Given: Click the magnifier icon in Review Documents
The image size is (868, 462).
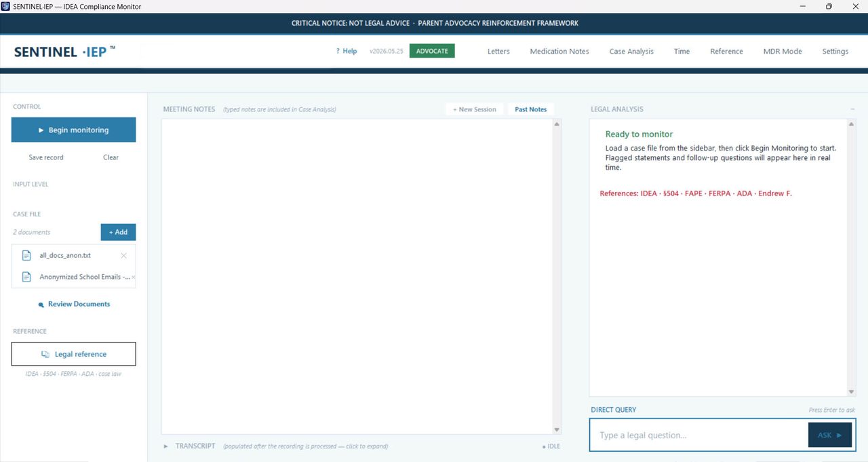Looking at the screenshot, I should pos(41,305).
